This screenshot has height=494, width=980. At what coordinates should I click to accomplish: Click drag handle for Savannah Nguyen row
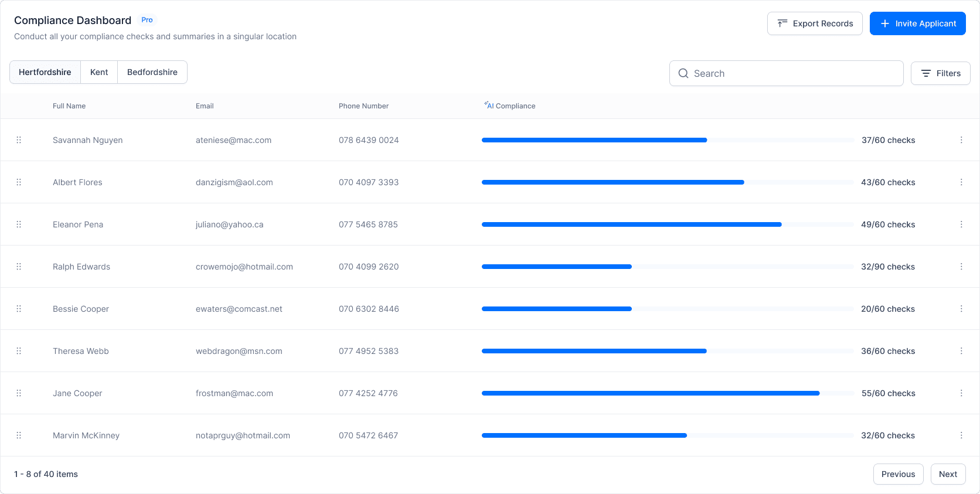19,140
